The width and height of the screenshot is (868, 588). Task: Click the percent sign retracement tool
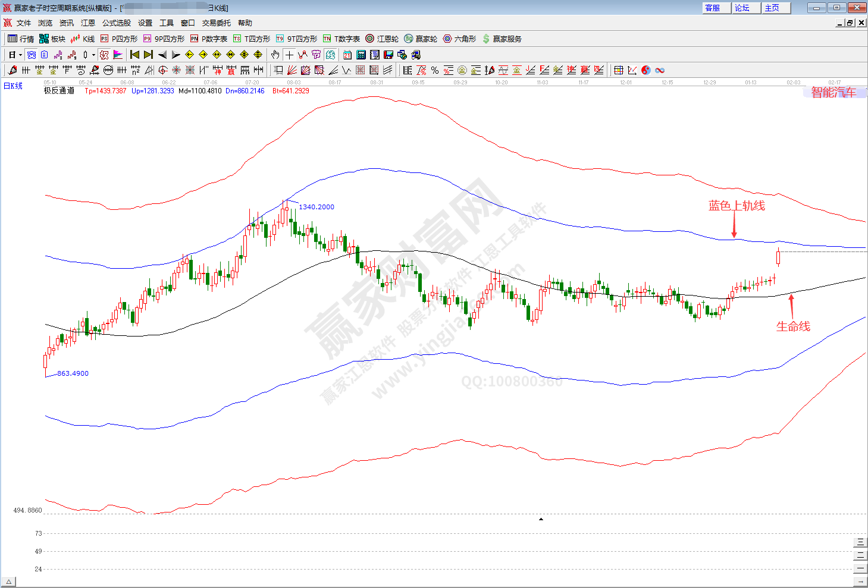click(x=435, y=70)
